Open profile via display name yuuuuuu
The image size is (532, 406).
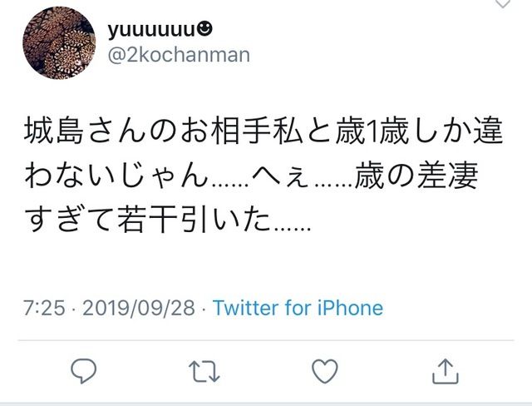[x=152, y=30]
